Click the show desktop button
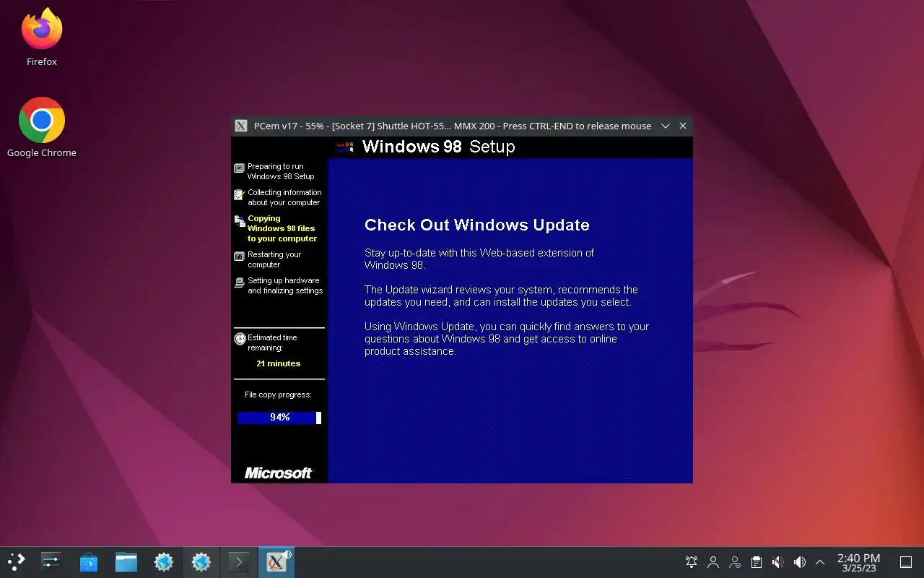Image resolution: width=924 pixels, height=578 pixels. 905,562
